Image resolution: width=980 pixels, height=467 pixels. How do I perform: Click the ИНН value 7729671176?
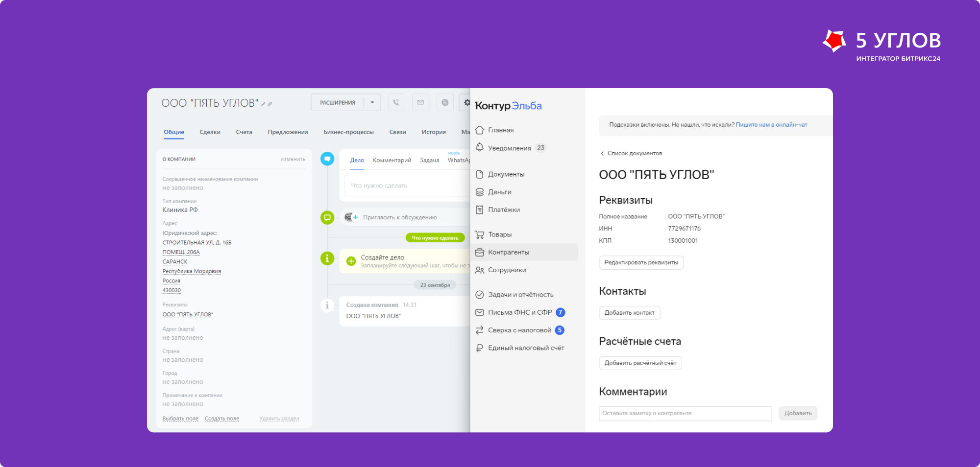click(x=684, y=229)
